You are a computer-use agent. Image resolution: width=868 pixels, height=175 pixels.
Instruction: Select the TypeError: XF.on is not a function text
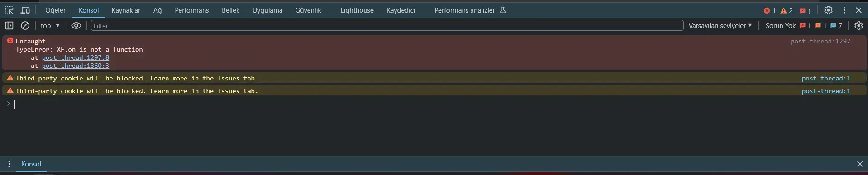(79, 49)
